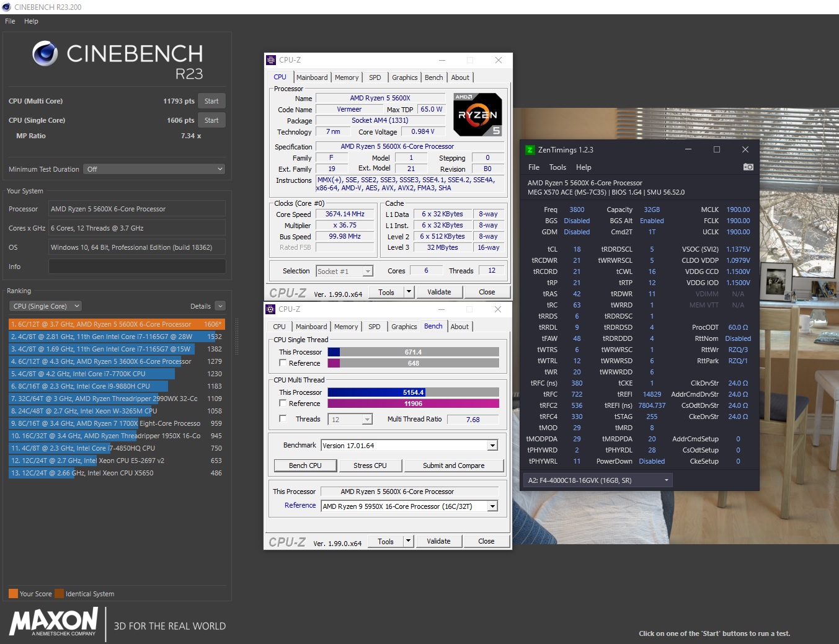Select ranking row 13 Xeon X5650
The height and width of the screenshot is (644, 839).
click(x=117, y=473)
